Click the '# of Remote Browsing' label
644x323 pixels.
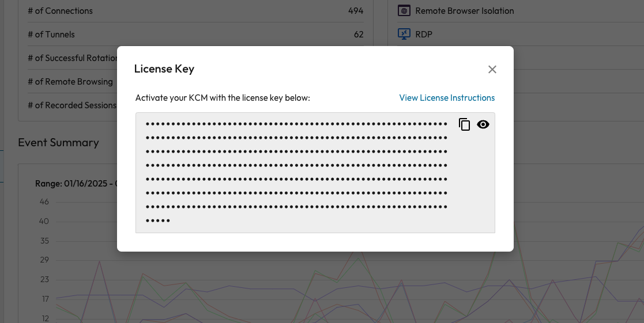(x=70, y=82)
